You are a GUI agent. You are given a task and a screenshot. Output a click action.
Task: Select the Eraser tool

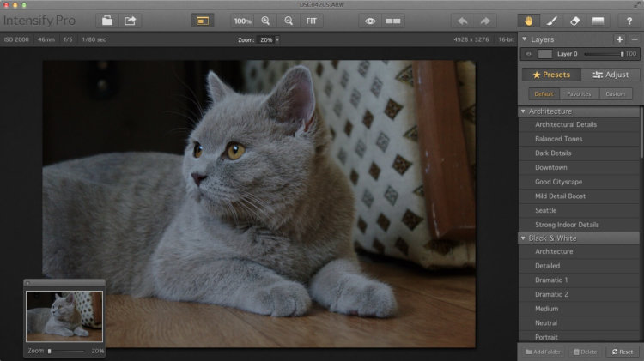coord(574,21)
